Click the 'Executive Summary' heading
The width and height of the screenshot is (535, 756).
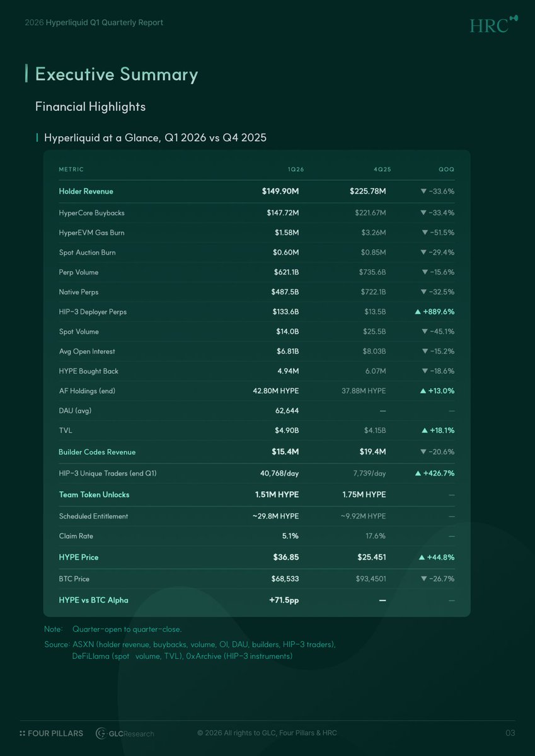click(117, 74)
